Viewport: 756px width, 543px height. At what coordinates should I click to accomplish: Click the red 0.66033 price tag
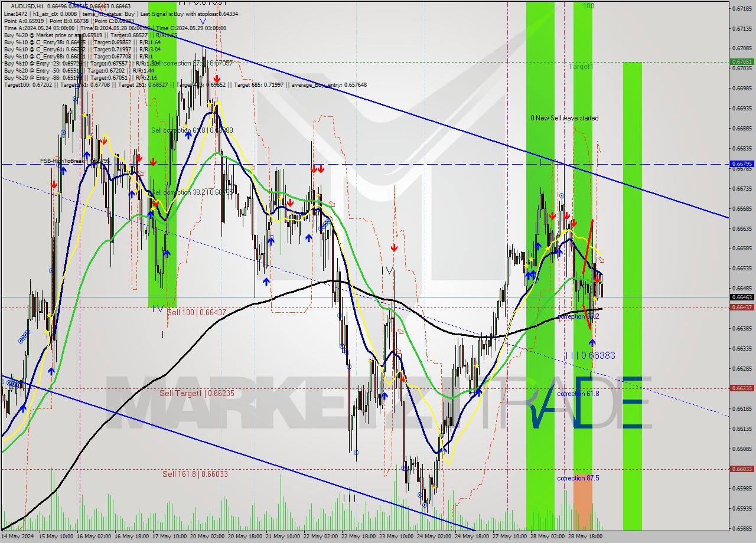click(742, 469)
